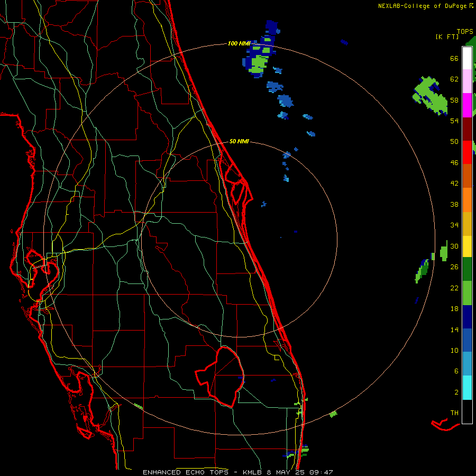Click legend value 2
The width and height of the screenshot is (476, 476).
pos(456,392)
